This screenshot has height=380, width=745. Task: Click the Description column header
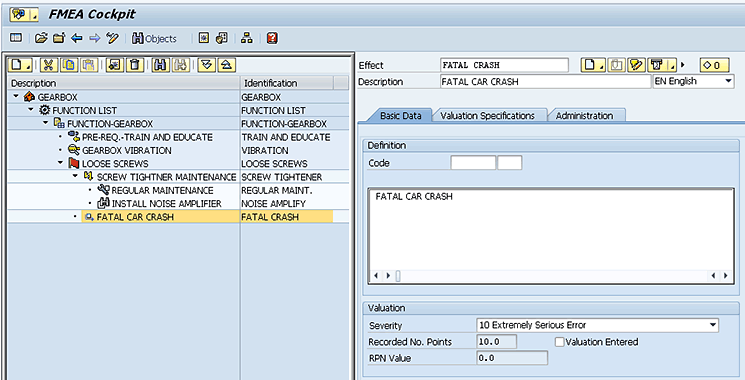pyautogui.click(x=124, y=83)
